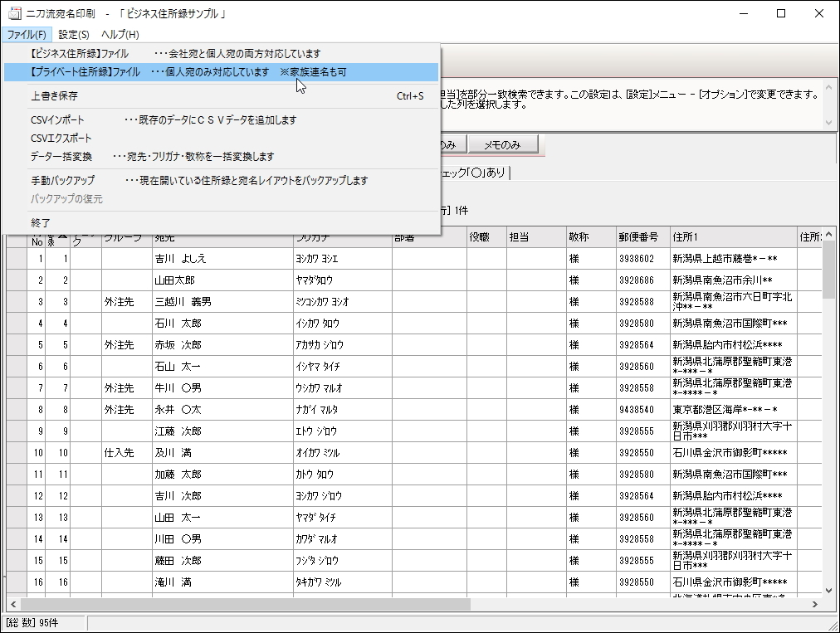Choose 【プライベート住所録】ファイル menu entry
840x633 pixels.
click(221, 71)
